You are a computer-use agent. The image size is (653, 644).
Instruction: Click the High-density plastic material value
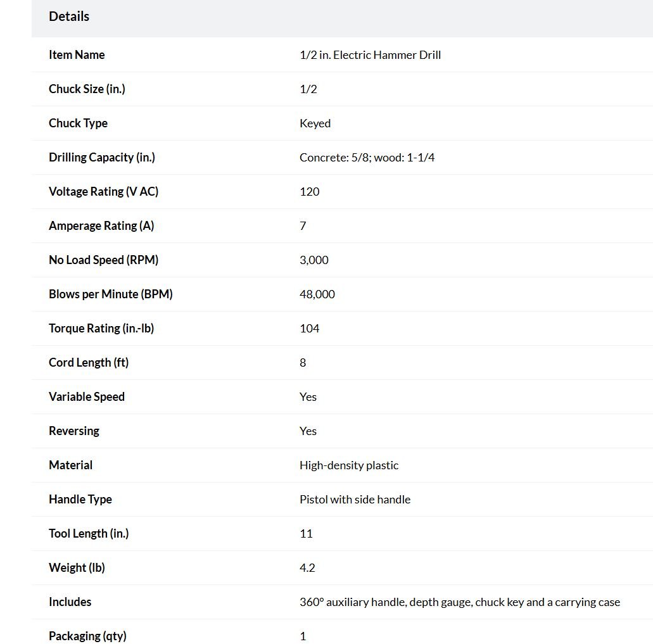(x=348, y=465)
